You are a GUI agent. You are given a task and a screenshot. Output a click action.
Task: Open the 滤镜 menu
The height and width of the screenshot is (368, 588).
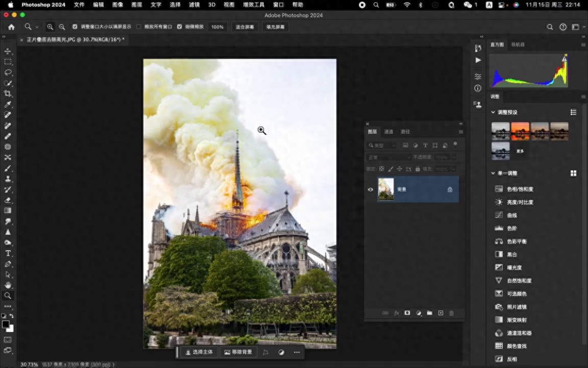(194, 5)
